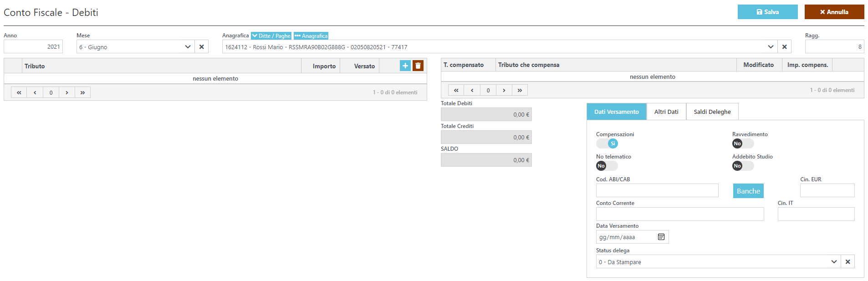Add a new Tributo row with plus icon

pos(405,66)
